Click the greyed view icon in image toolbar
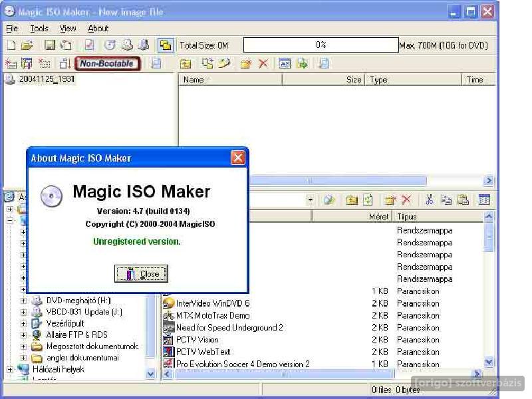 point(323,63)
